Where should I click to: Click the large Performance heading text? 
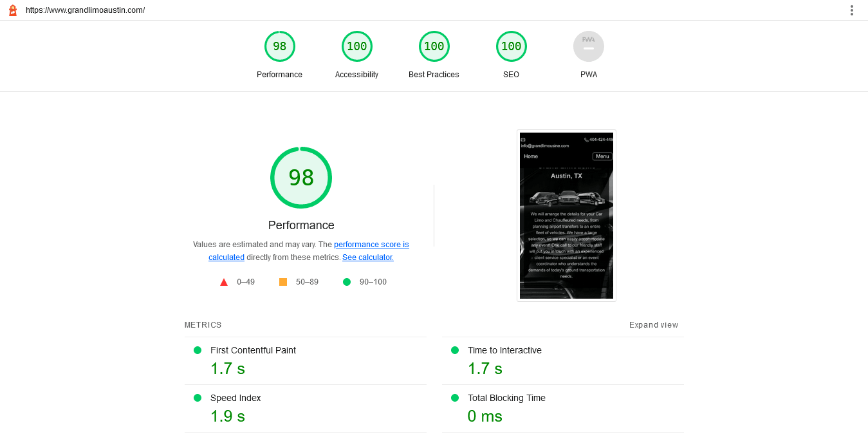(x=301, y=225)
